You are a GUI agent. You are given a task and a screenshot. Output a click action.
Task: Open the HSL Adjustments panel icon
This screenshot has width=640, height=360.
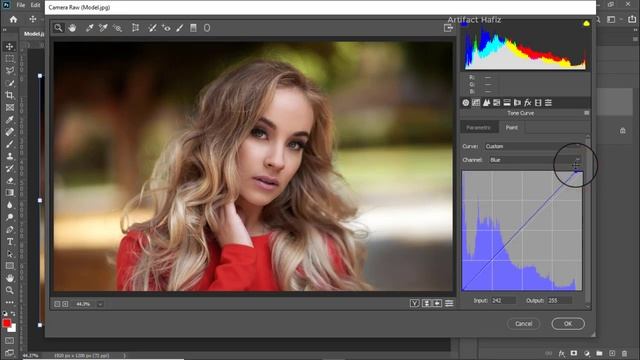[496, 102]
